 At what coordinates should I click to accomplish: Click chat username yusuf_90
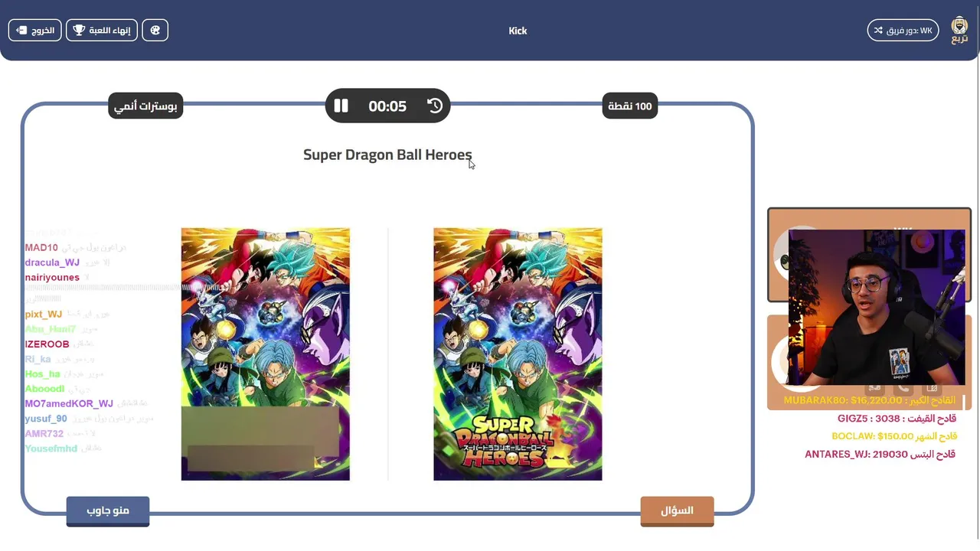click(46, 419)
